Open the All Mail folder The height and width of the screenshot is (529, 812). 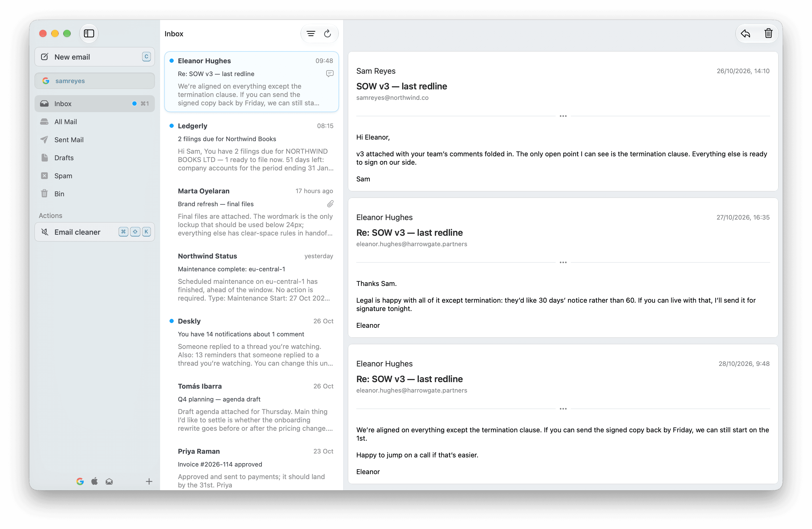[94, 122]
